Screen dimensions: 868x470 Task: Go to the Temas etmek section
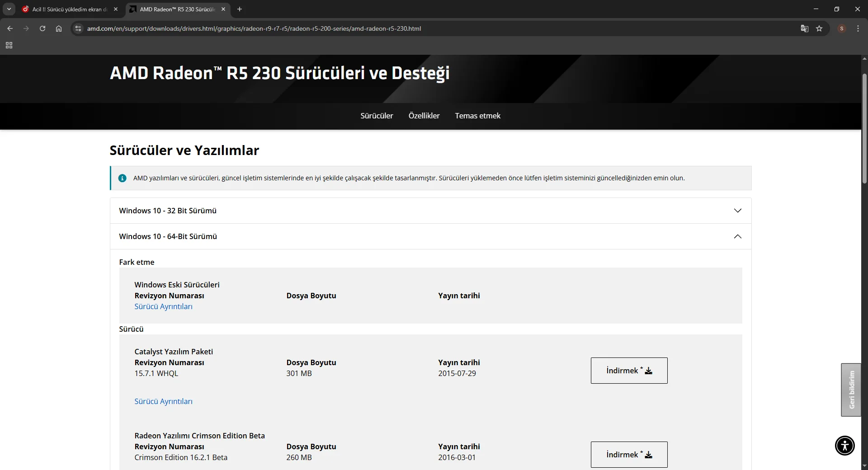tap(477, 116)
